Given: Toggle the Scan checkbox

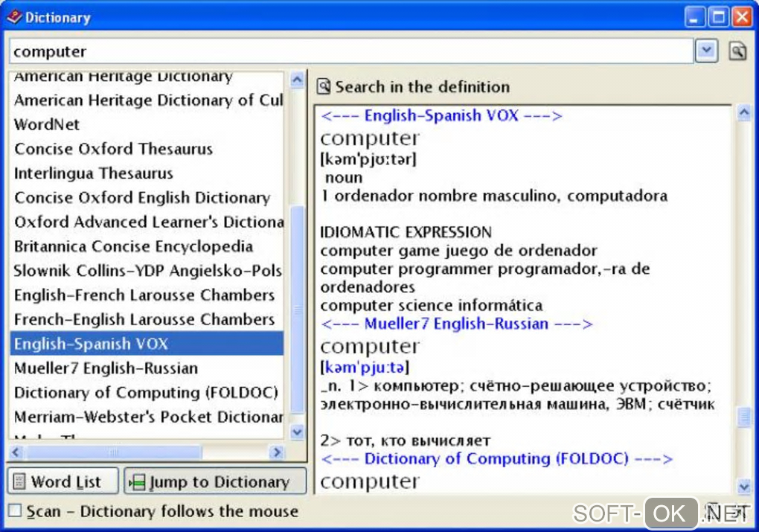Looking at the screenshot, I should (x=15, y=510).
